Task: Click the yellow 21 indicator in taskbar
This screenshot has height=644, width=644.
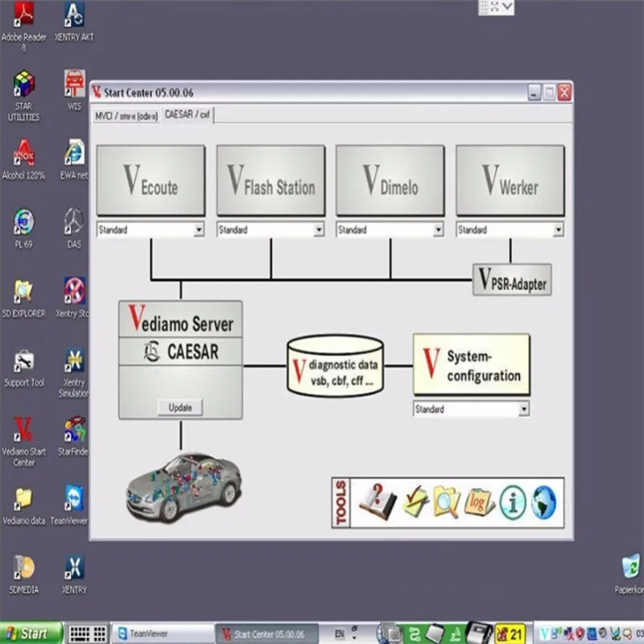Action: tap(510, 634)
